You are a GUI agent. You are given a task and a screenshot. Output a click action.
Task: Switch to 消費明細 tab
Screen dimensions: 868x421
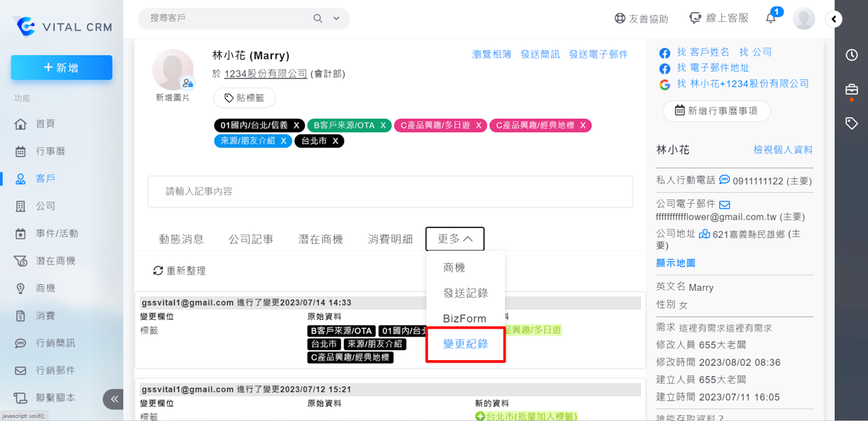(x=390, y=239)
